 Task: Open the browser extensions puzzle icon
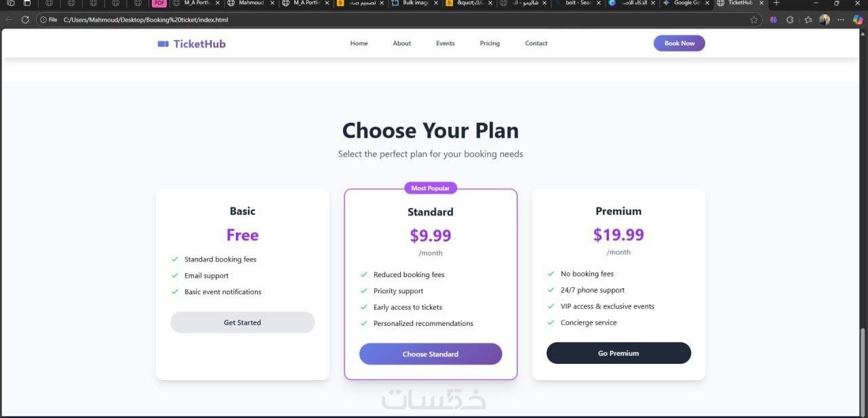pyautogui.click(x=790, y=20)
